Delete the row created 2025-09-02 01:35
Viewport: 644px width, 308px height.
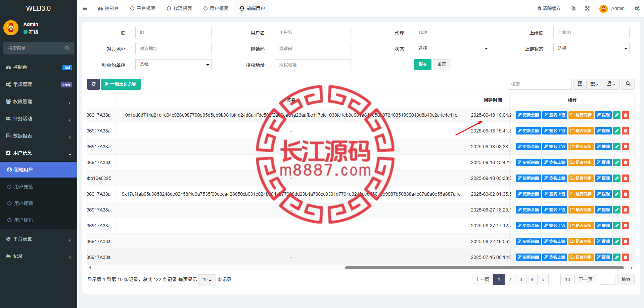coord(625,194)
